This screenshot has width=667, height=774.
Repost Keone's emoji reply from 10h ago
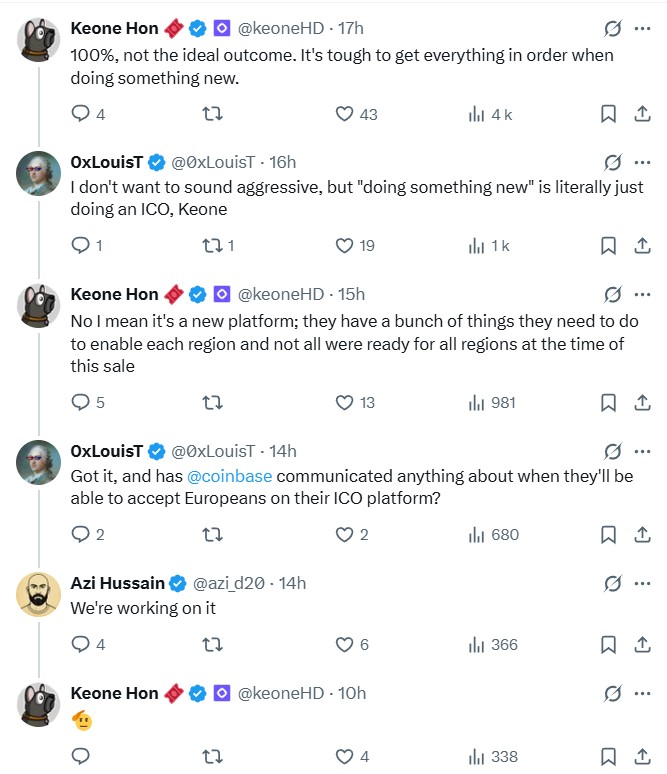[211, 756]
